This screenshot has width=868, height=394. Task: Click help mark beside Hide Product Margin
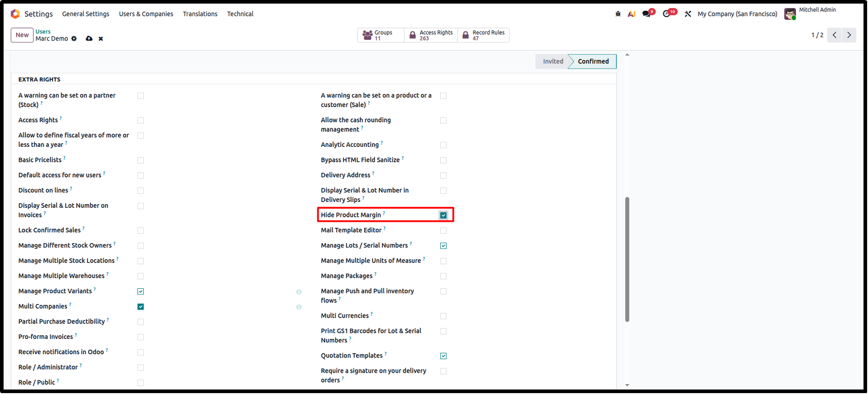point(384,213)
